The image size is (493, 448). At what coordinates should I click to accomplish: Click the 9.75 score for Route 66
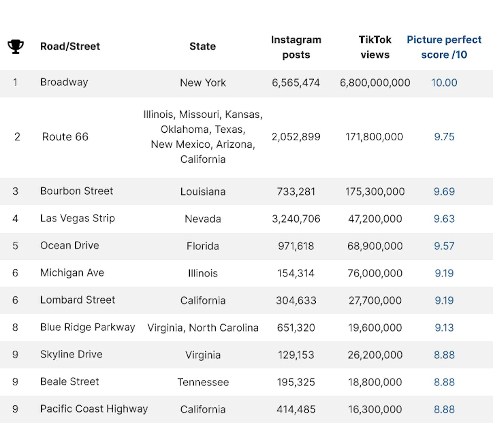[444, 137]
